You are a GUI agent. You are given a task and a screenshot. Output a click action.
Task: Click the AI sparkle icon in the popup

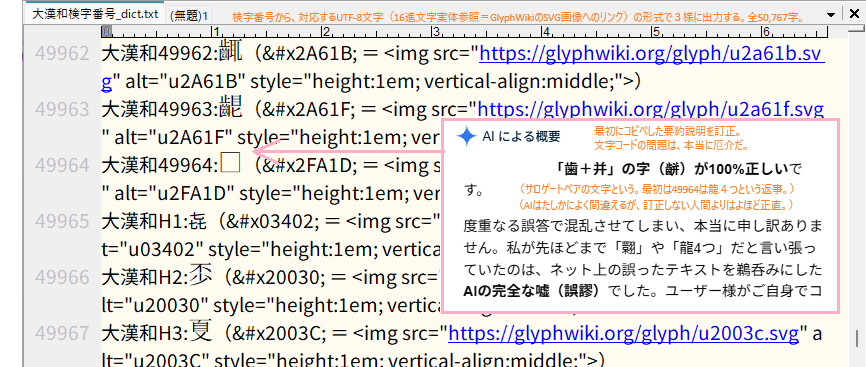(x=466, y=137)
